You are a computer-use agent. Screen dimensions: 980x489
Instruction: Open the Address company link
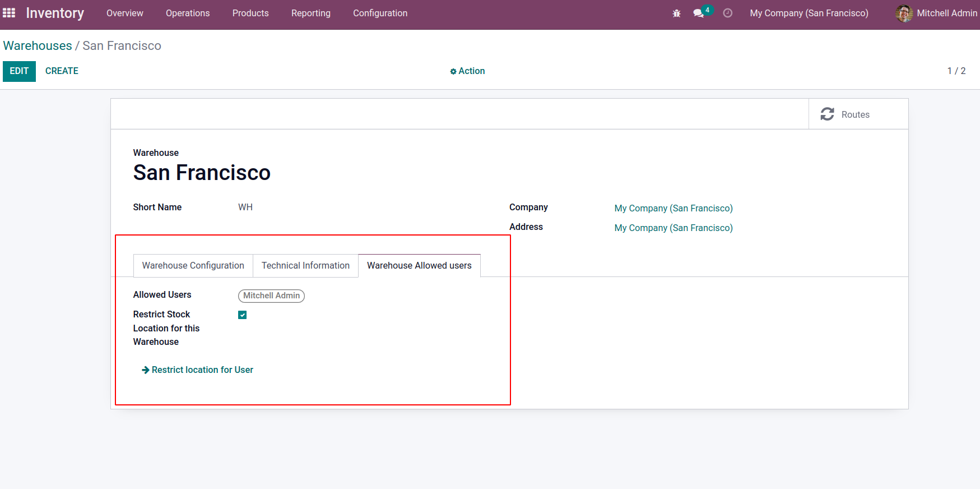pyautogui.click(x=673, y=228)
